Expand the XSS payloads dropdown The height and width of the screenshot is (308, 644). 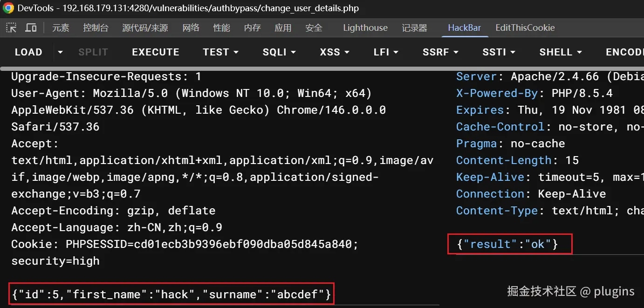pyautogui.click(x=335, y=52)
